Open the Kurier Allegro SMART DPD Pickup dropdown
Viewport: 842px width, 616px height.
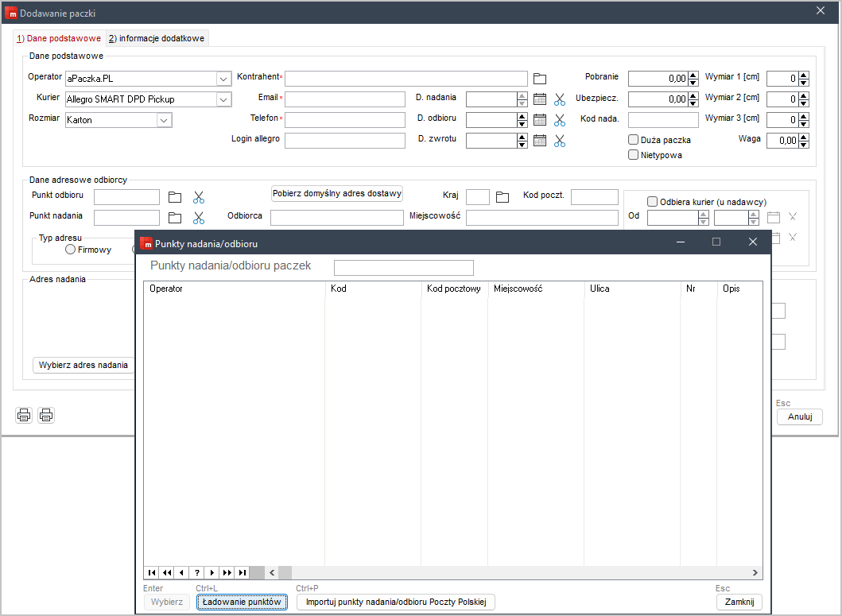[x=224, y=99]
